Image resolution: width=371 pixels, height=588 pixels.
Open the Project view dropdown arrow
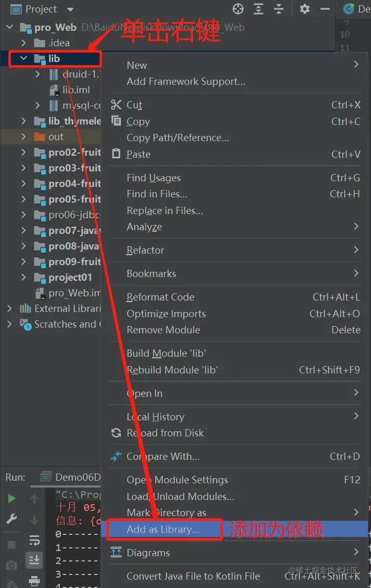[x=70, y=9]
